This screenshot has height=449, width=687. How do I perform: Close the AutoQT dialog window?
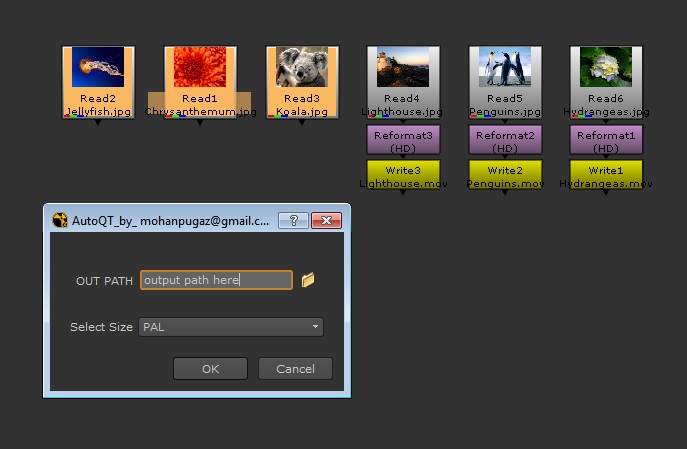[x=325, y=221]
